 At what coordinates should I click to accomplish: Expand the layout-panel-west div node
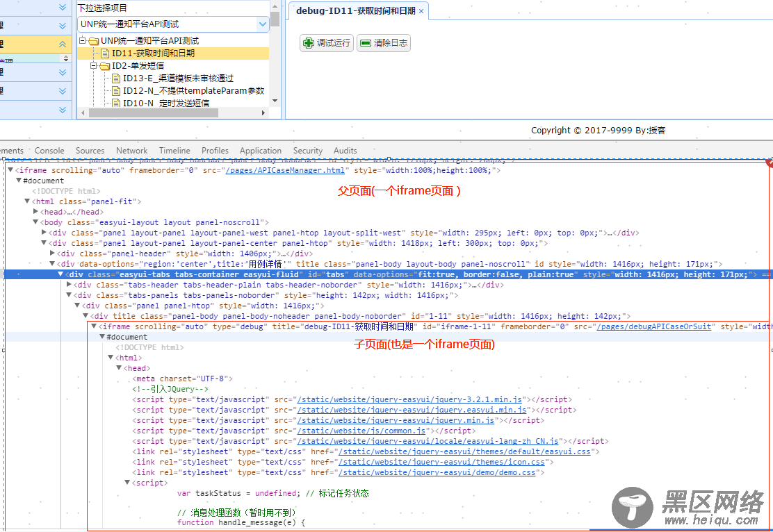point(44,232)
